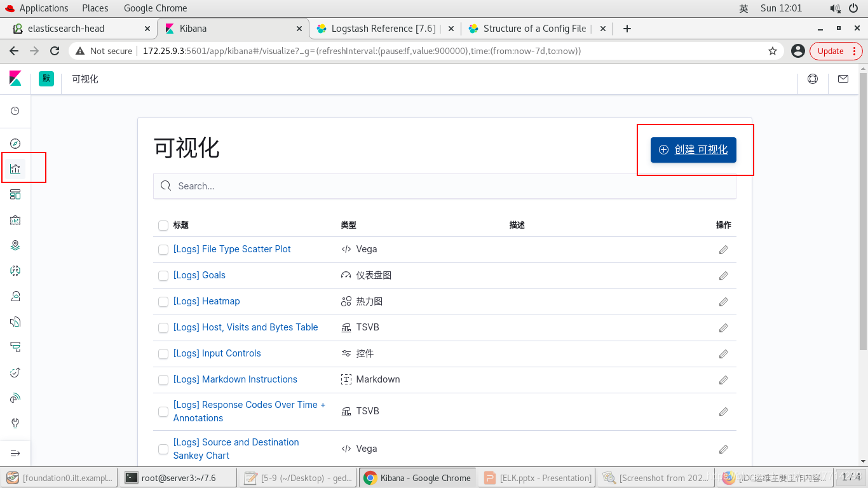Open APM icon in sidebar
868x488 pixels.
point(15,347)
